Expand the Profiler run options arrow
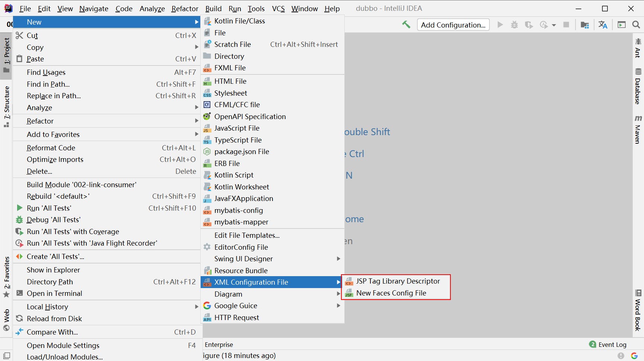The image size is (644, 361). pos(554,25)
